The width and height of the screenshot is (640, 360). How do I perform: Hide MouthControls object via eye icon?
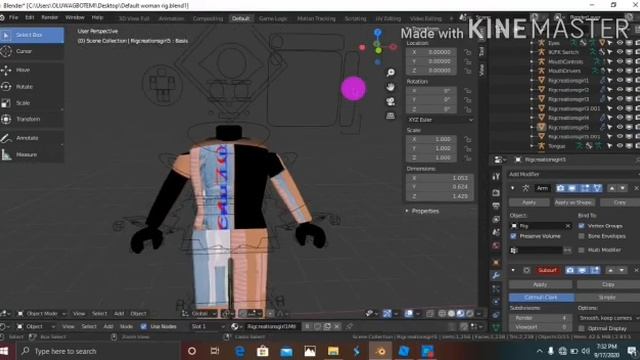[x=620, y=62]
